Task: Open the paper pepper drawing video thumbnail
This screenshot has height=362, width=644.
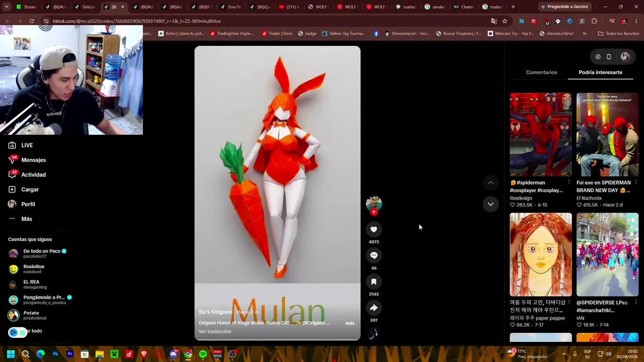Action: [541, 254]
